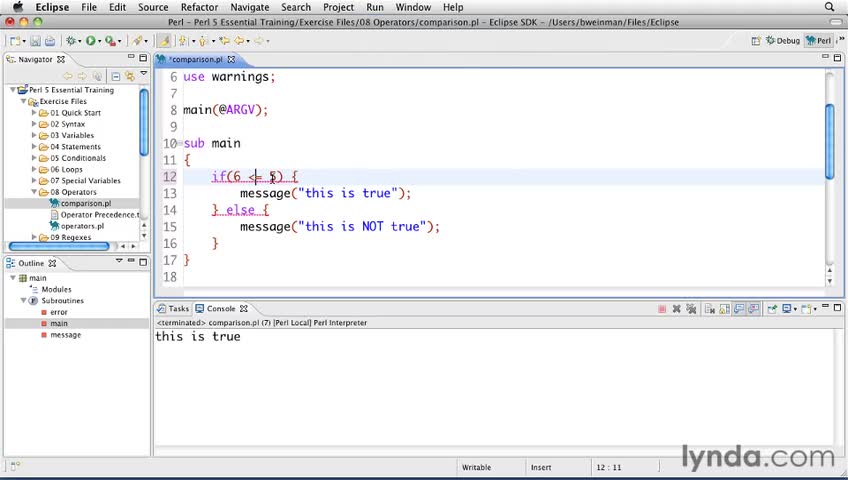Select the 07 Special Variables folder

pos(80,181)
